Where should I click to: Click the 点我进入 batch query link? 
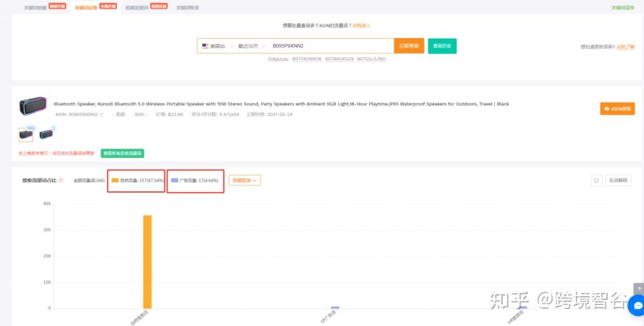click(x=361, y=25)
